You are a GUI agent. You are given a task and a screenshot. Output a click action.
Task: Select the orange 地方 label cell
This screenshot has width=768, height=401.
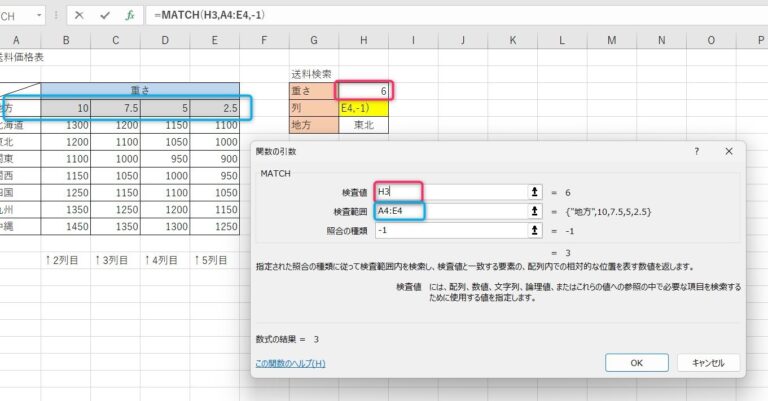[314, 125]
